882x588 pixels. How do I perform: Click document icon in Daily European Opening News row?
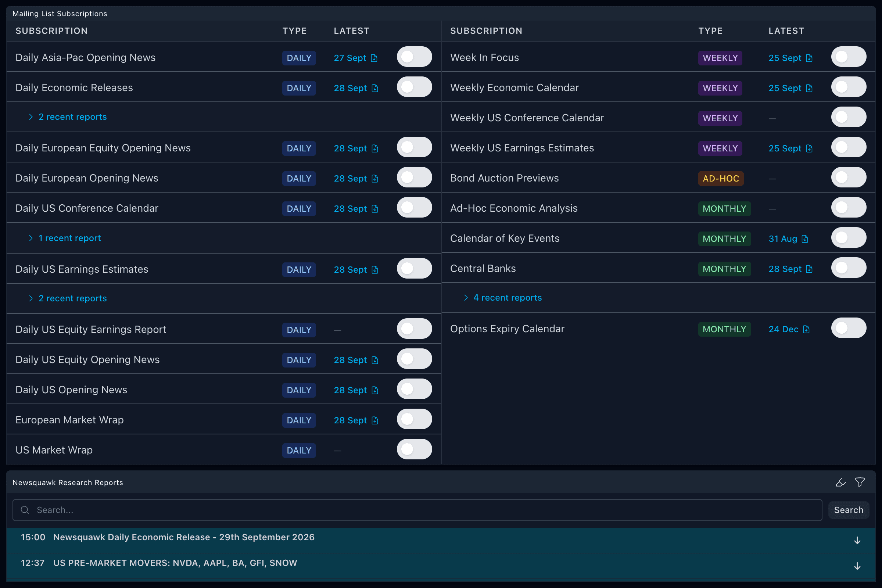point(374,179)
